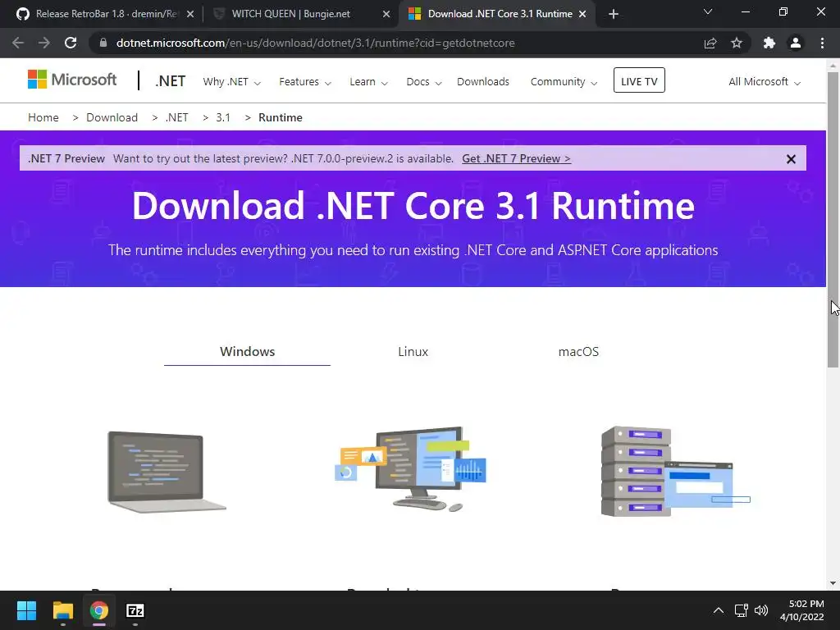840x630 pixels.
Task: Click the scrollbar up arrow
Action: click(833, 66)
